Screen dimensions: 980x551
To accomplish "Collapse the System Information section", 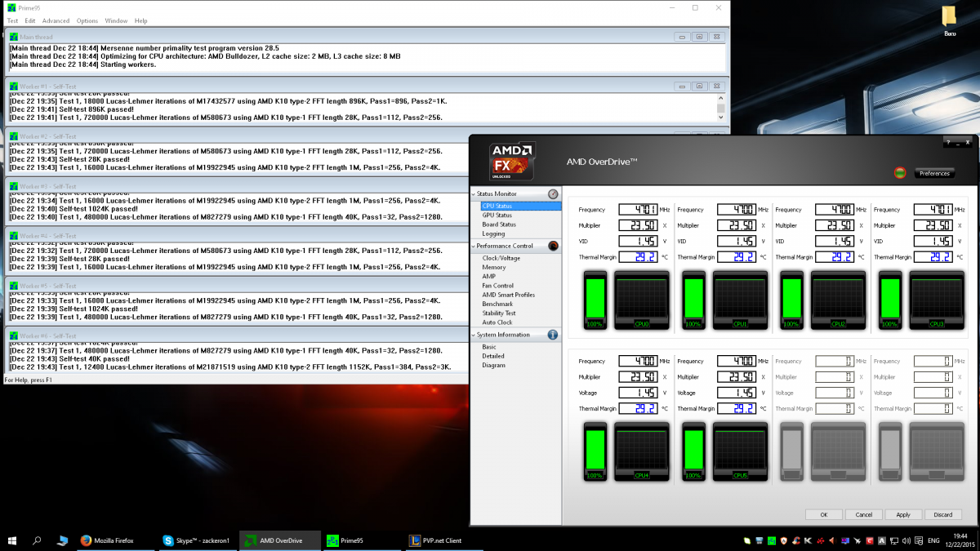I will point(474,335).
